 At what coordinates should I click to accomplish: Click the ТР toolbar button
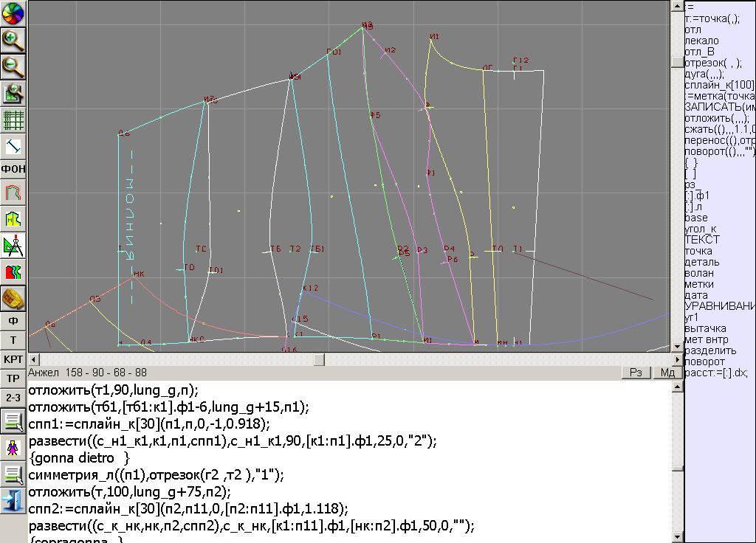(13, 378)
